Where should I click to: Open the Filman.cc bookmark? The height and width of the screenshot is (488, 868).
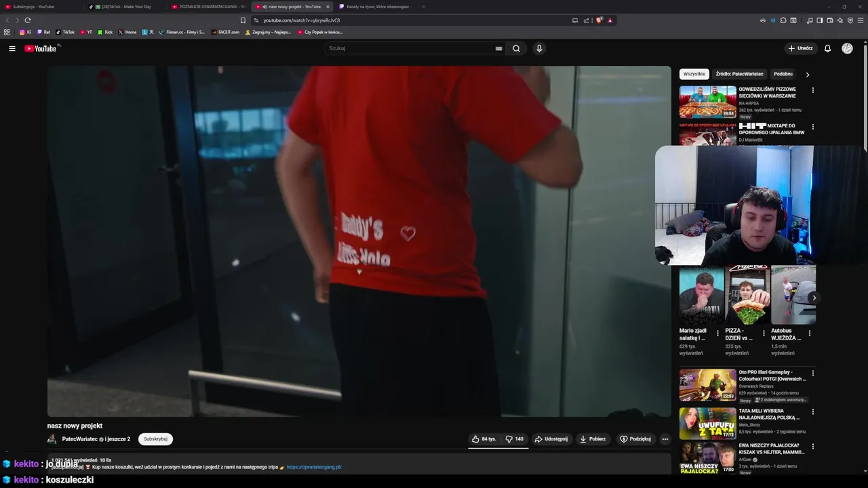[182, 32]
